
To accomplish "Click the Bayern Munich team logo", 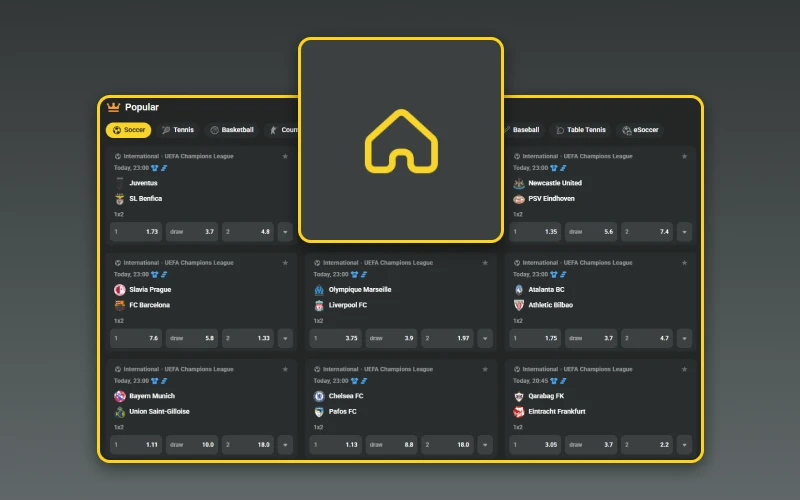I will coord(120,396).
